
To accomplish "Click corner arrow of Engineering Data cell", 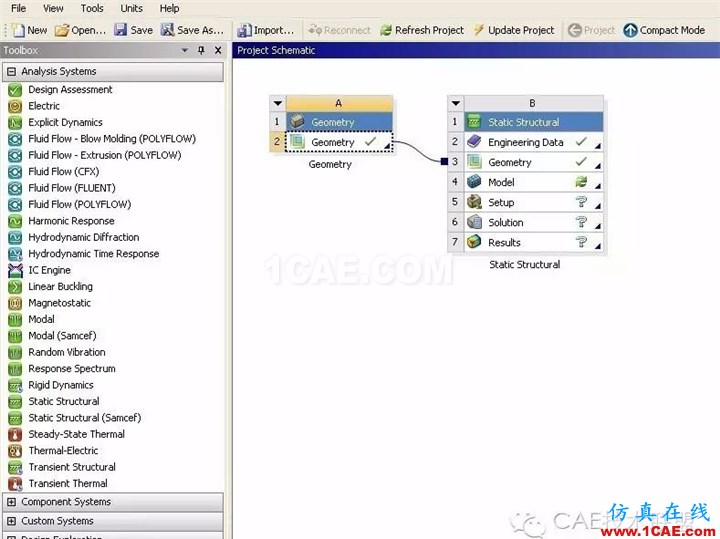I will tap(597, 146).
